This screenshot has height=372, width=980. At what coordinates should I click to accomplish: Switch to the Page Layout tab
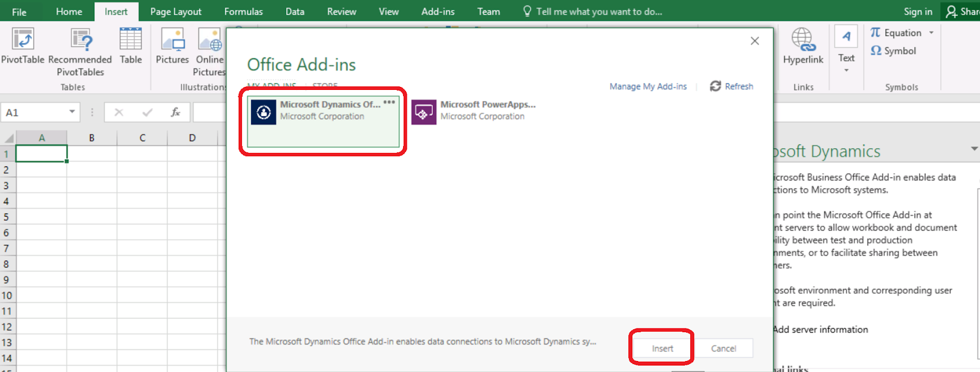click(x=176, y=12)
